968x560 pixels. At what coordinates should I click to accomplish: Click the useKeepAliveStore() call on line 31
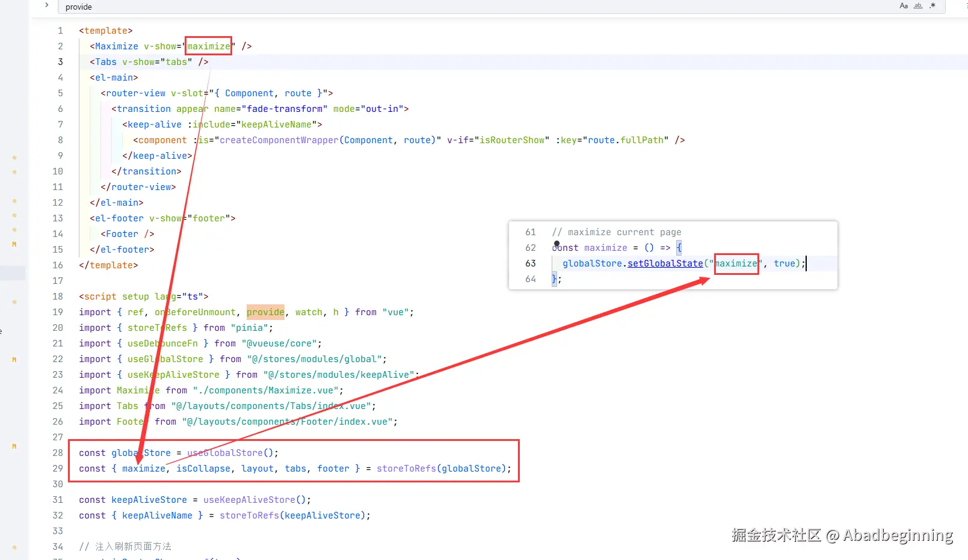[x=254, y=500]
